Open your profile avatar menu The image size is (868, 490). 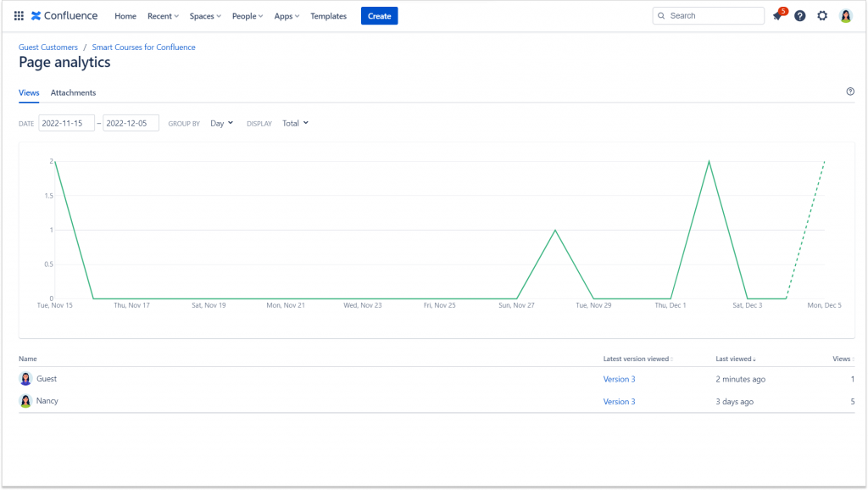point(844,15)
